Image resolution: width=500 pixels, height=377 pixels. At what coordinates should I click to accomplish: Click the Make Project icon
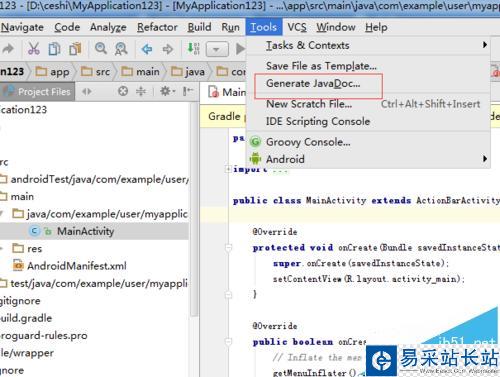click(x=193, y=49)
